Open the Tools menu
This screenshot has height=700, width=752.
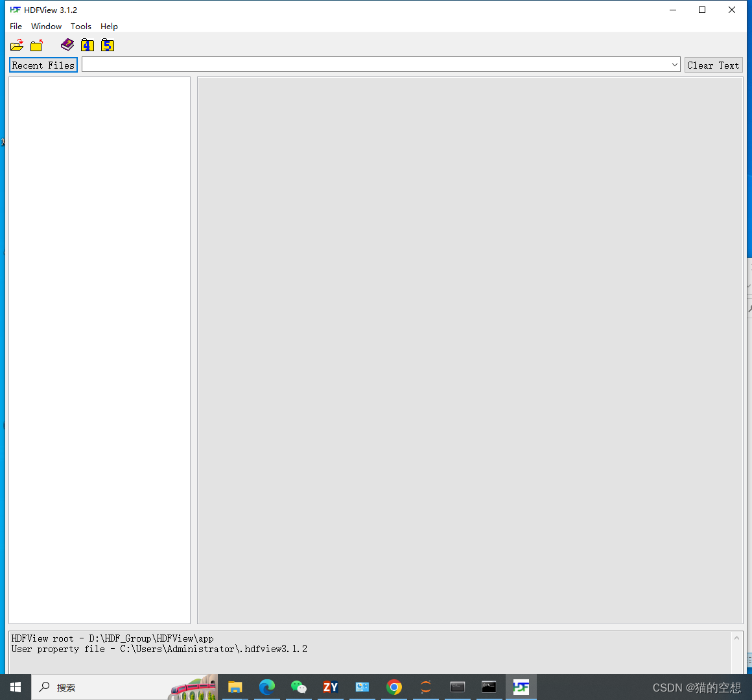[81, 27]
